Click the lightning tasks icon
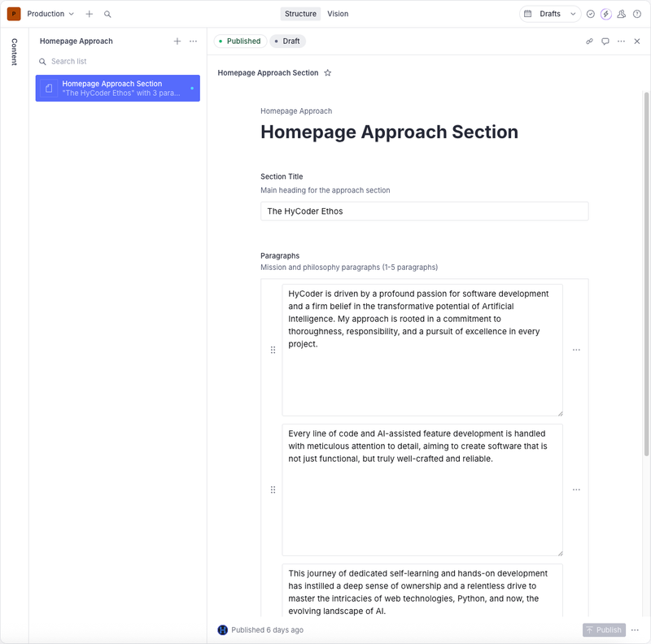 click(606, 14)
